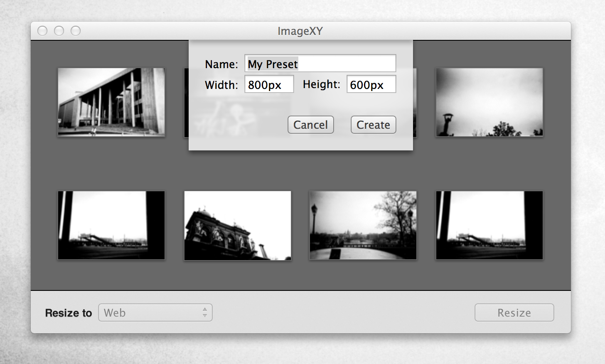
Task: Select the ornate building rooftop thumbnail
Action: point(238,226)
